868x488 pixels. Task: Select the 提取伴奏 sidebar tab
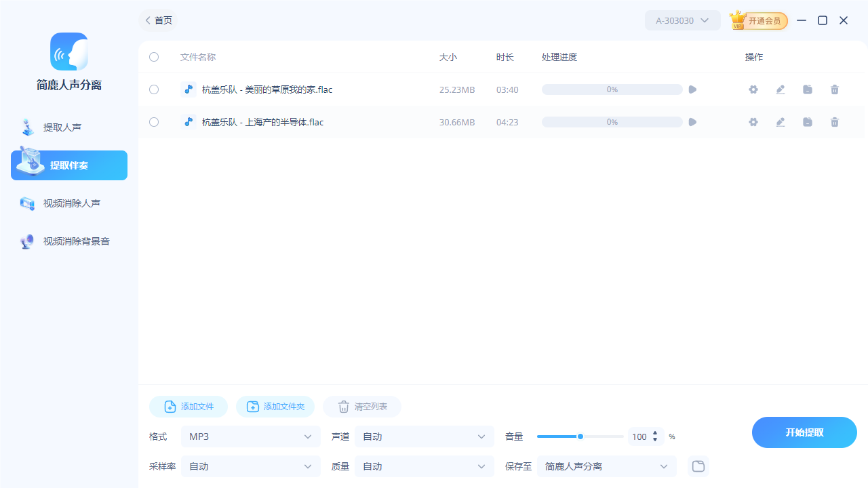point(68,165)
